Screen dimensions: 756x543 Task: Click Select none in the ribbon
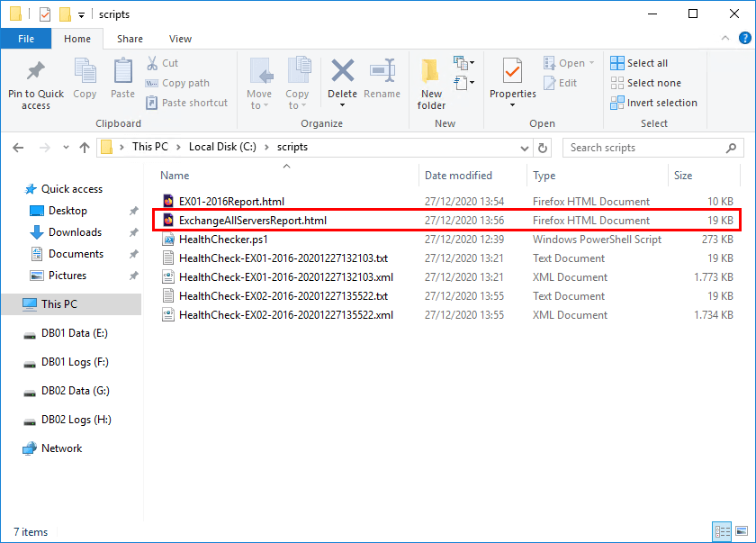pyautogui.click(x=645, y=83)
